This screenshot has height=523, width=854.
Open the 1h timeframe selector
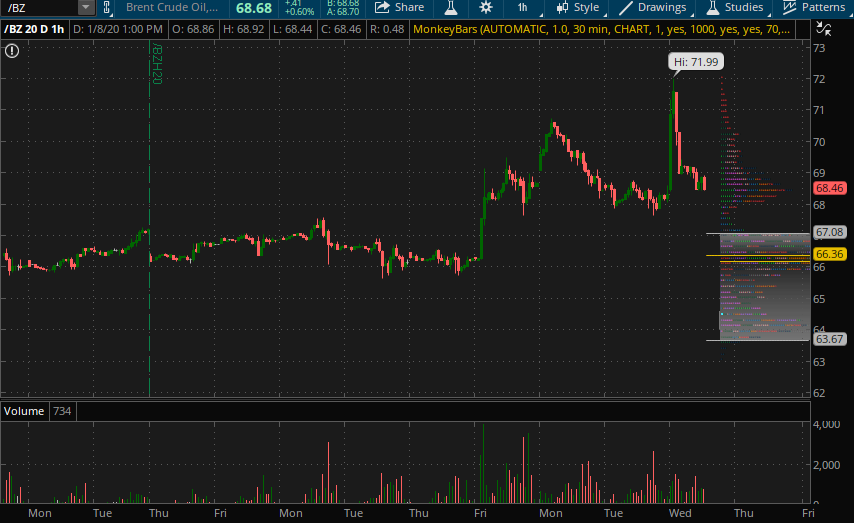click(x=522, y=8)
